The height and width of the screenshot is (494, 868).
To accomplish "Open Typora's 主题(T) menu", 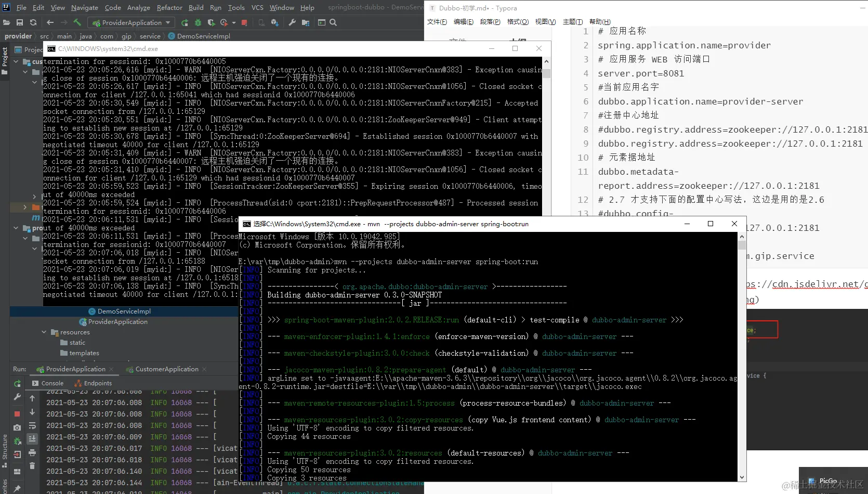I will tap(573, 22).
